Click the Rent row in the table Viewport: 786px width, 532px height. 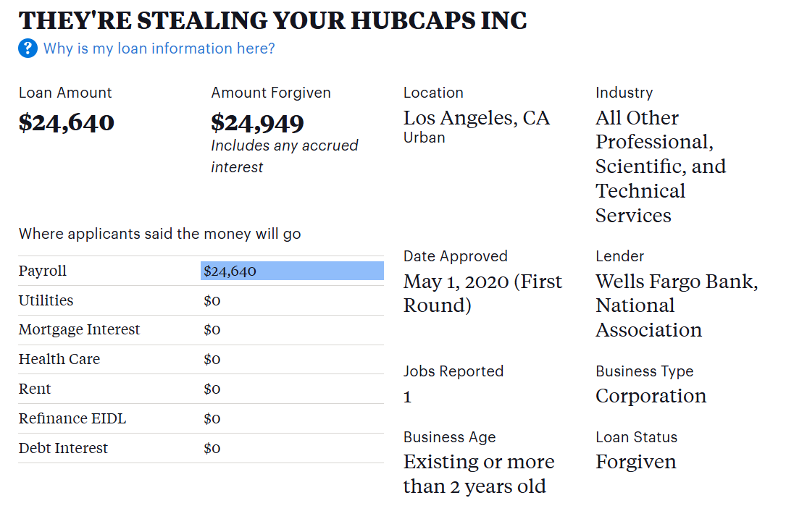click(x=35, y=389)
